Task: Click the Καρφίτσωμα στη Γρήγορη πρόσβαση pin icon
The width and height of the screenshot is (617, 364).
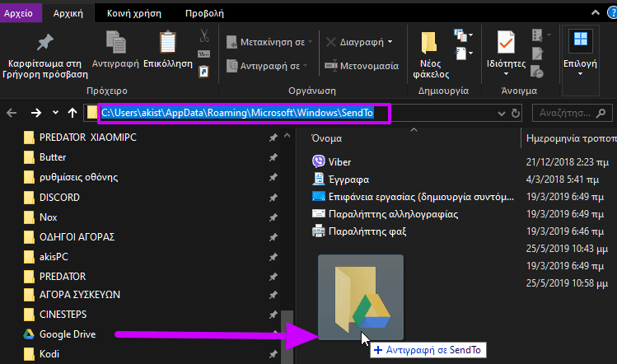Action: [44, 42]
